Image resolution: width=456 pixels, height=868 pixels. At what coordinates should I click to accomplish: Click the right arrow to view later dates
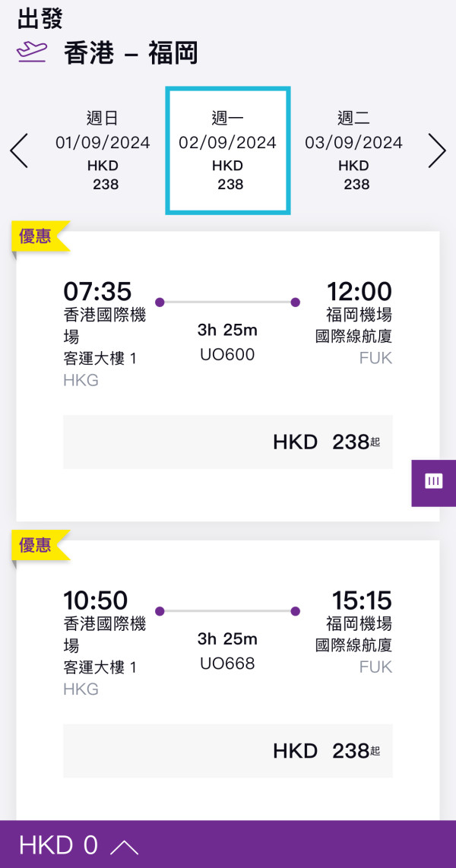[438, 150]
